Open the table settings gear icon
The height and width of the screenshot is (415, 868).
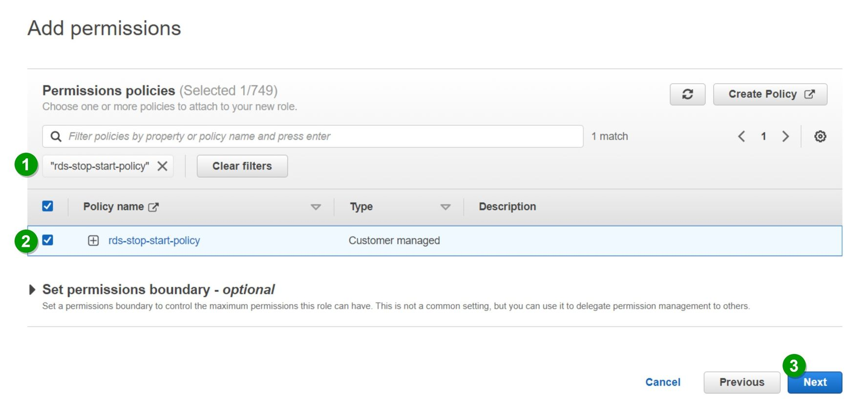[x=820, y=136]
